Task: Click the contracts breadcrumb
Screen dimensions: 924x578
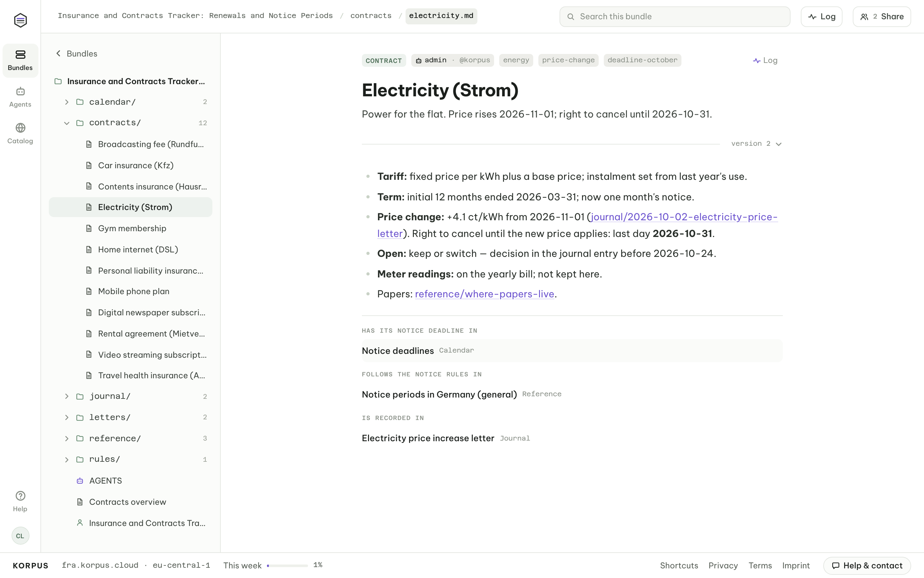Action: tap(371, 16)
